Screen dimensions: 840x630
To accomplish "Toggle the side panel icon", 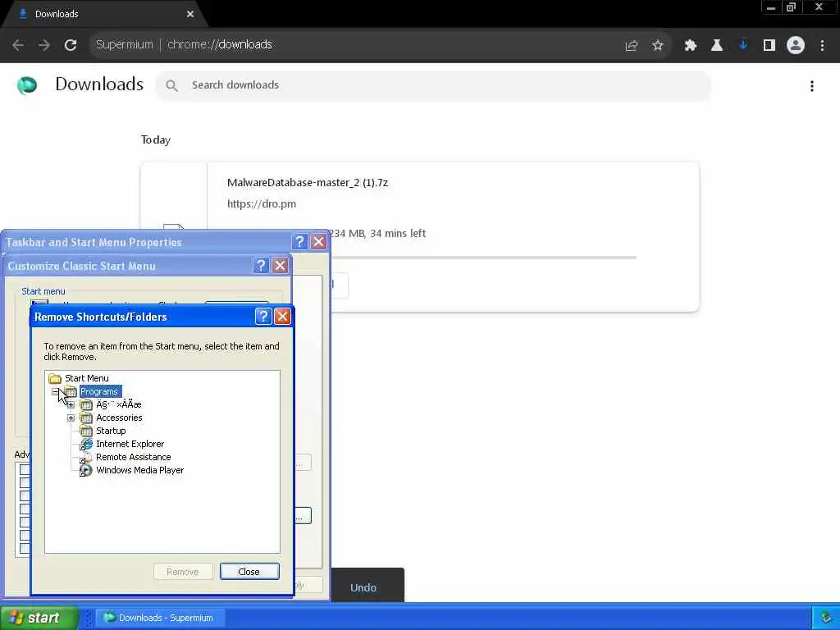I will [x=769, y=46].
